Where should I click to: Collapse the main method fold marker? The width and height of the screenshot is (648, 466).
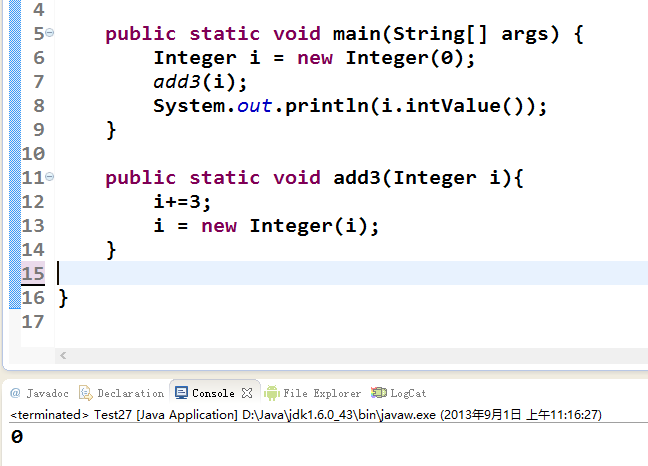point(50,33)
